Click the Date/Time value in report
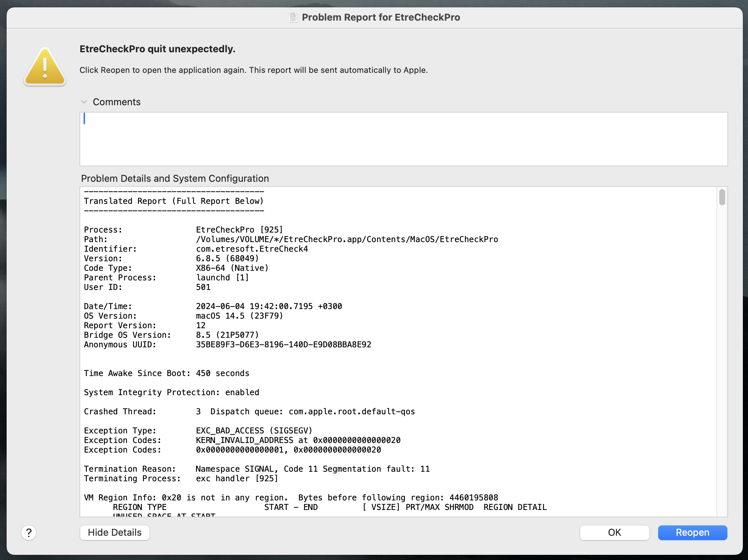The width and height of the screenshot is (748, 560). point(269,306)
